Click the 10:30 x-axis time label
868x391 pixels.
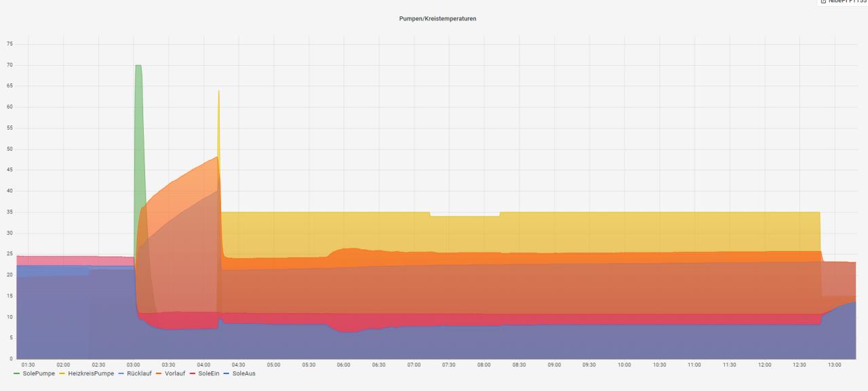[x=659, y=365]
